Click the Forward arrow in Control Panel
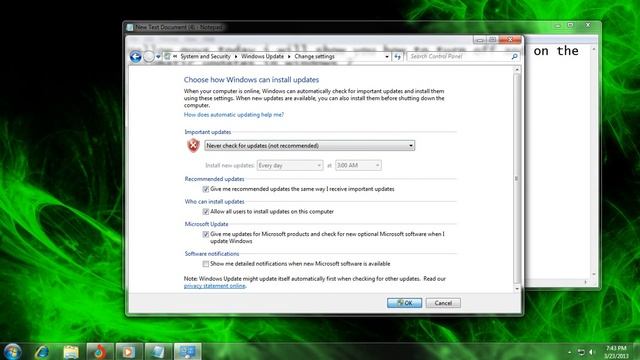The image size is (640, 360). tap(149, 56)
